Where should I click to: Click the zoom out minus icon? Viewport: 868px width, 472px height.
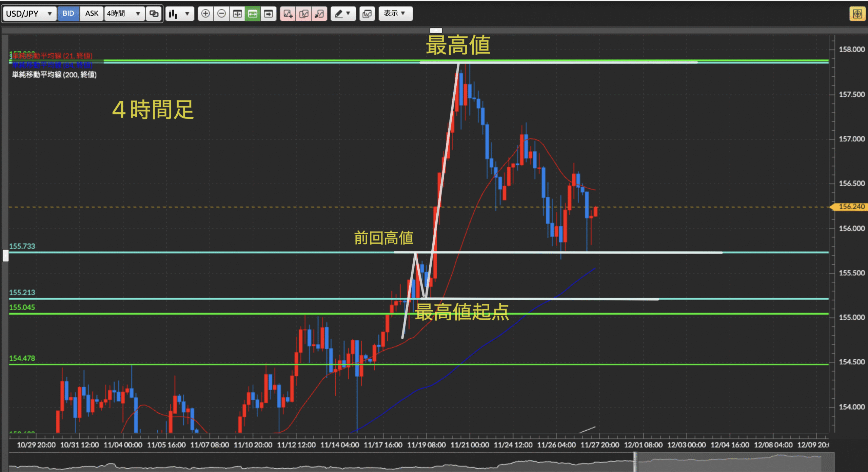221,14
